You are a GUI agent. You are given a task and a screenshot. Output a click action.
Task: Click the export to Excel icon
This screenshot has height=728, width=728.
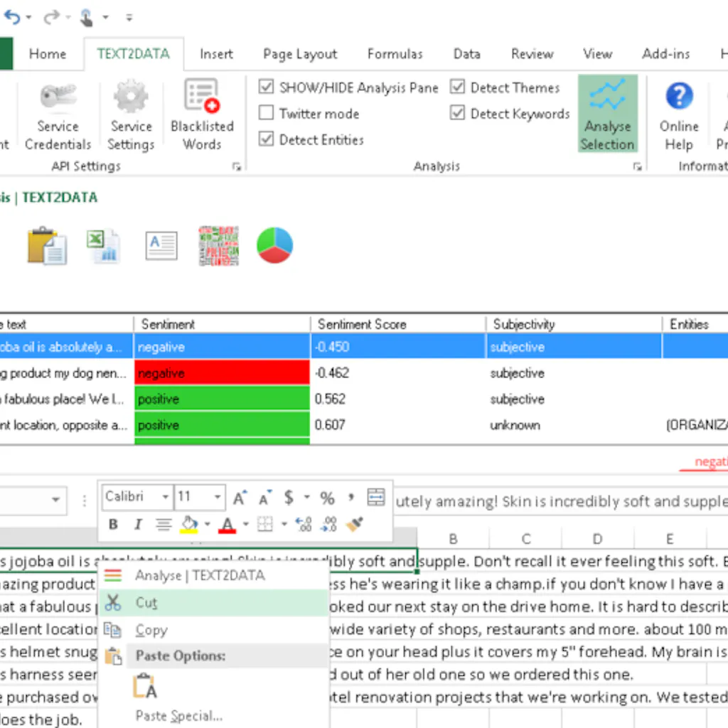click(x=104, y=245)
